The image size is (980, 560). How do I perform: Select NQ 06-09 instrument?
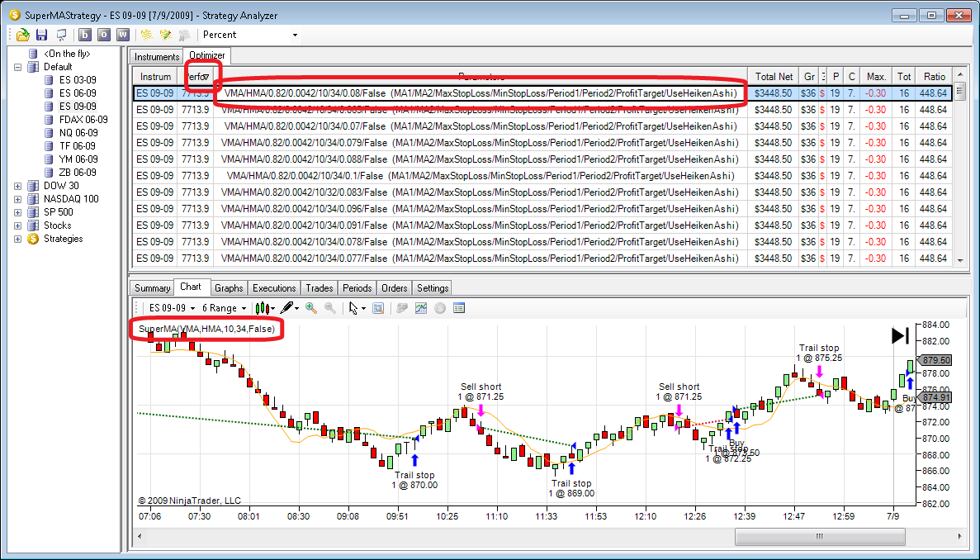tap(78, 133)
